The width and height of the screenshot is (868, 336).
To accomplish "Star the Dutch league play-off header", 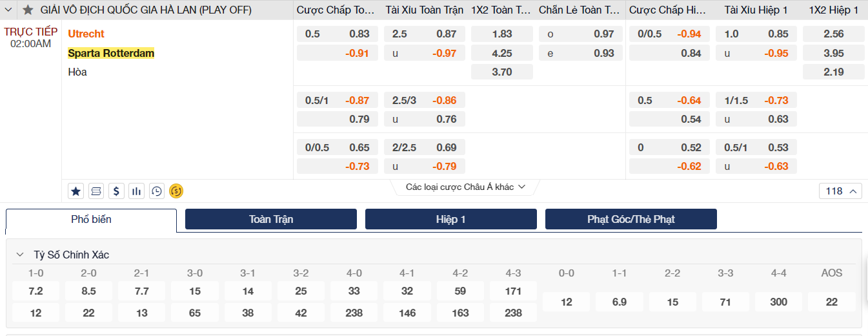I will [28, 10].
